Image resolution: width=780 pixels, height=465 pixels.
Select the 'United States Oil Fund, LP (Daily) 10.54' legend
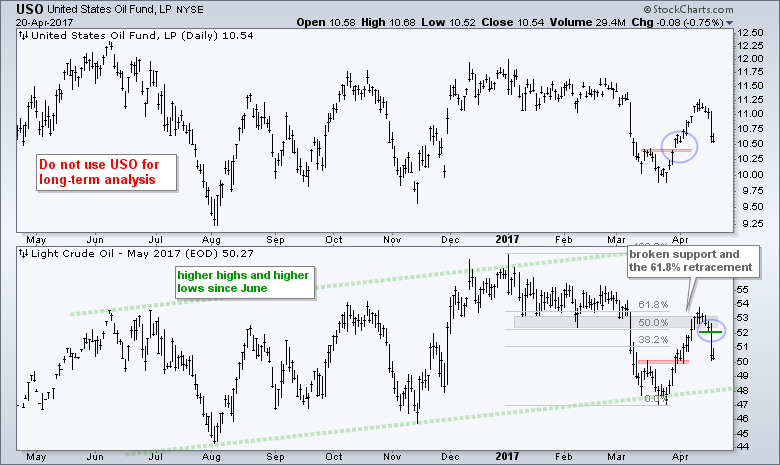point(142,35)
